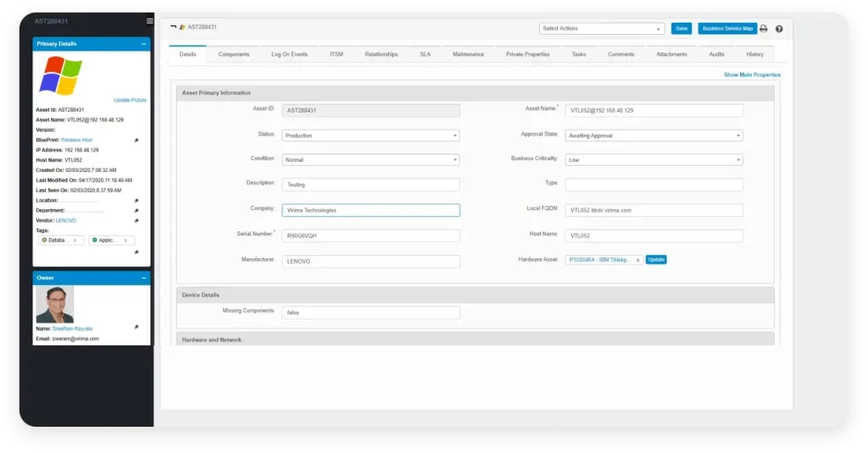Collapse the Primary Details panel
The image size is (868, 453).
(143, 43)
